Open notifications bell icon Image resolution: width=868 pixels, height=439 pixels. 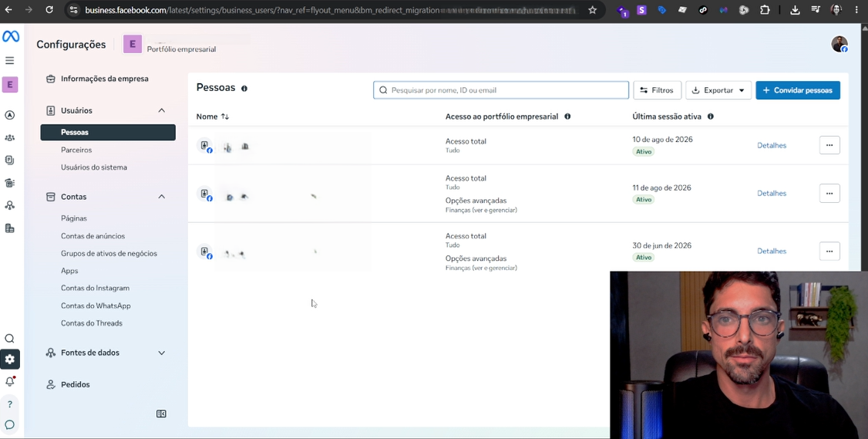(10, 381)
